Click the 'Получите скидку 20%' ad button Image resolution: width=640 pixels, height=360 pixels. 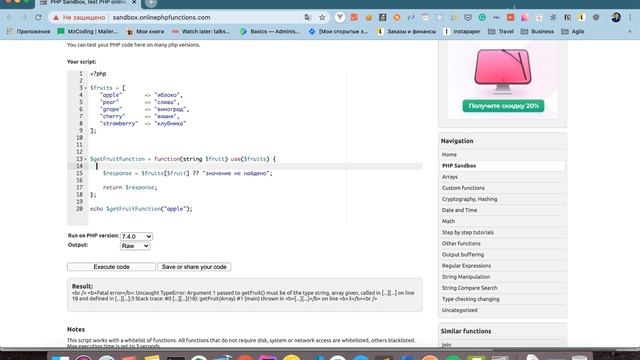coord(503,106)
